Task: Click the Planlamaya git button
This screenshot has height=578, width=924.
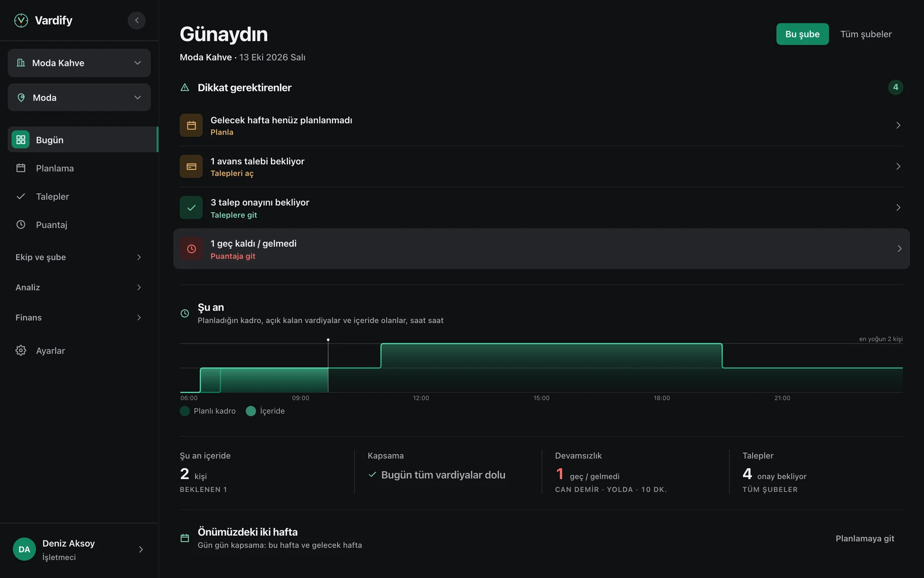Action: point(865,539)
